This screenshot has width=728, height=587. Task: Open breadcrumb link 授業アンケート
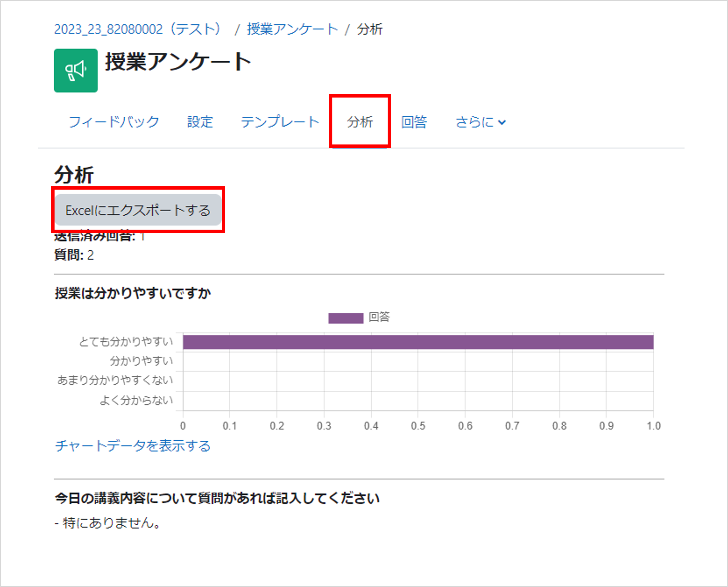coord(292,29)
